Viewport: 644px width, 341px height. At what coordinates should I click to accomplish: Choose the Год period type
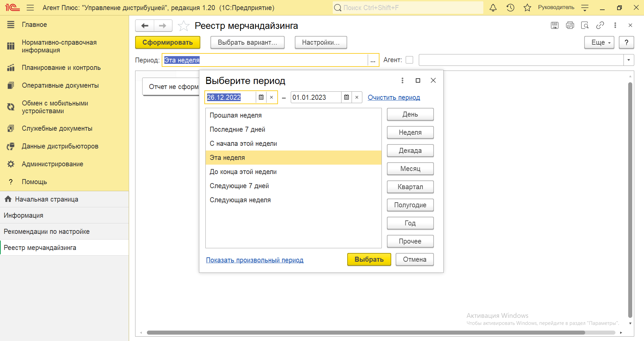410,223
